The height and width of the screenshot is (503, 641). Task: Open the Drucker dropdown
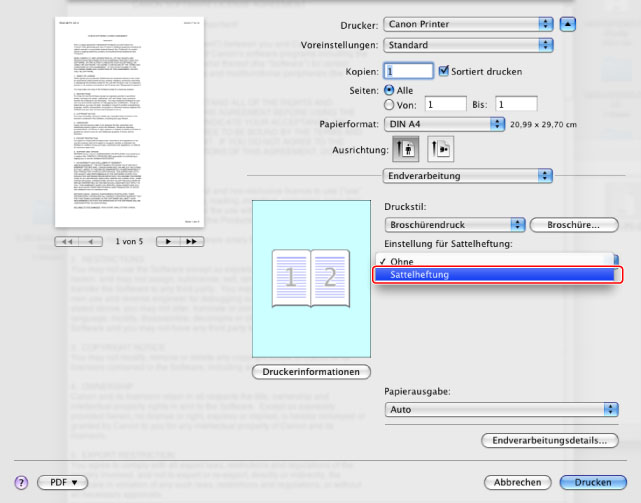tap(468, 23)
